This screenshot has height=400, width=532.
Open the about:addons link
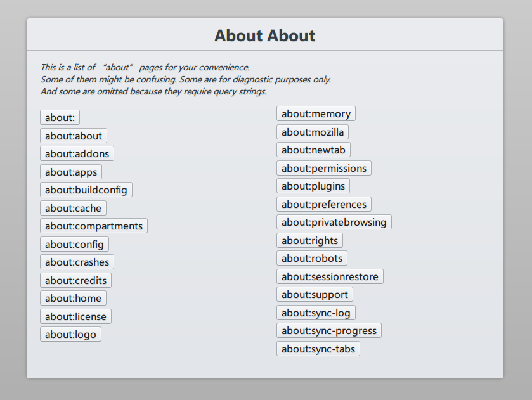77,153
